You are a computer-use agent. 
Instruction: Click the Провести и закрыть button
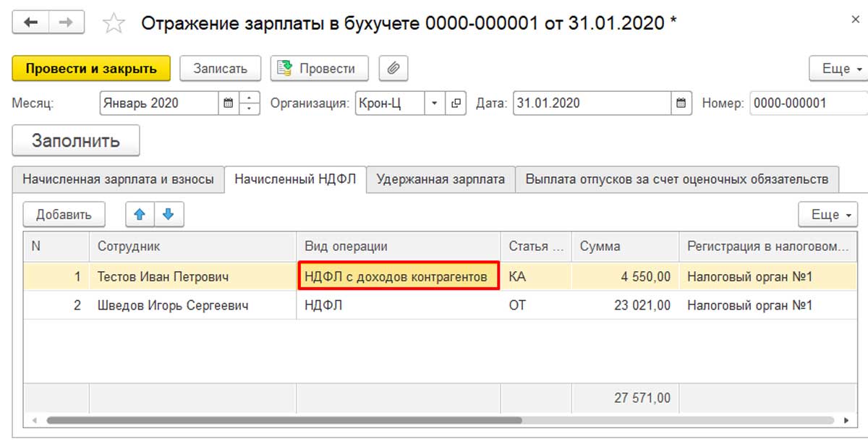point(91,69)
